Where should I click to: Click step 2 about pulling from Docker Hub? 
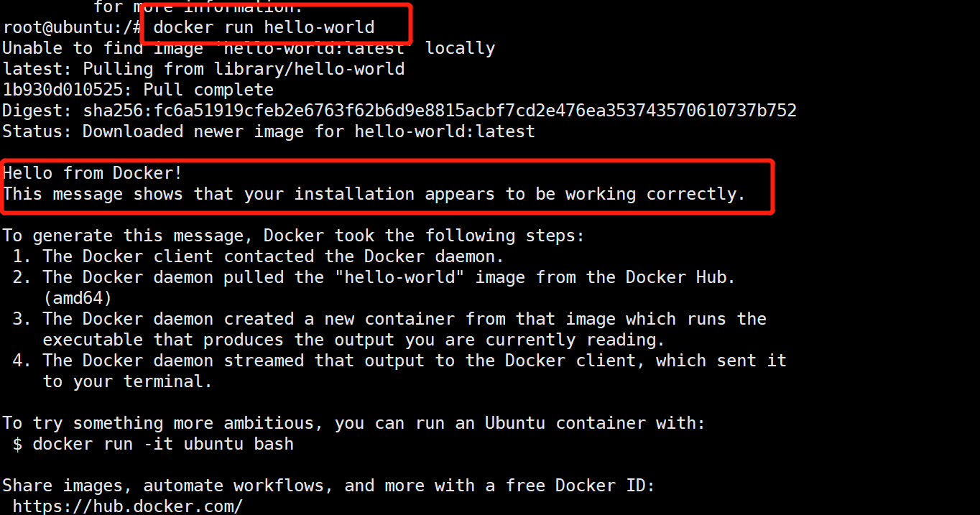pyautogui.click(x=388, y=277)
